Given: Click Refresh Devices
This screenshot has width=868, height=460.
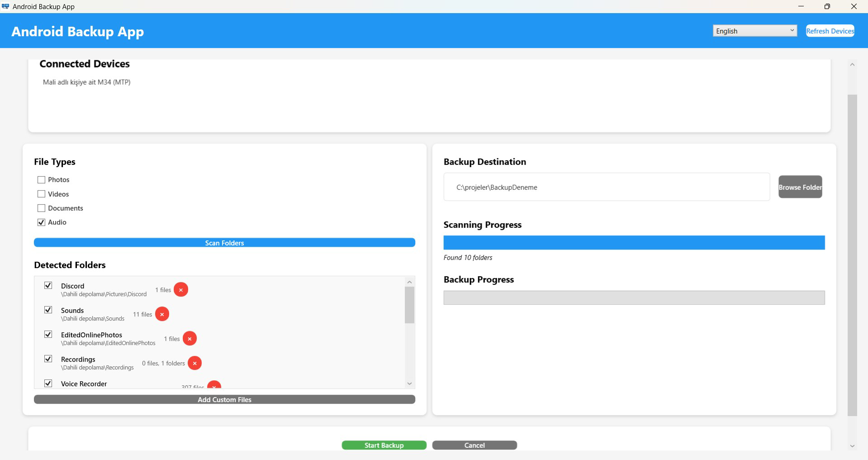Looking at the screenshot, I should (x=830, y=30).
